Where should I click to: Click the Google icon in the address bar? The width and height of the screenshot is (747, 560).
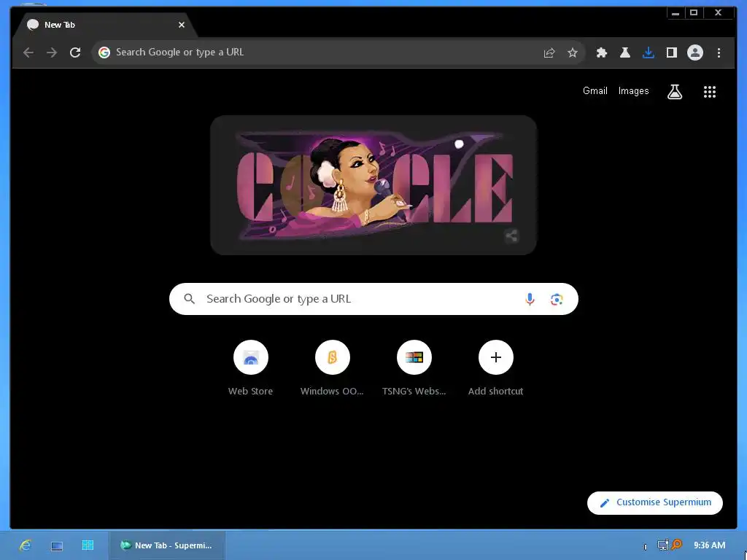(x=104, y=52)
